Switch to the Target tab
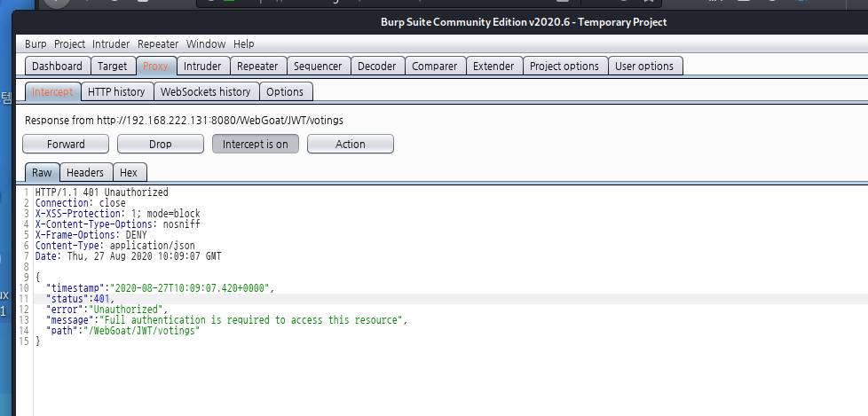The height and width of the screenshot is (416, 868). 113,66
